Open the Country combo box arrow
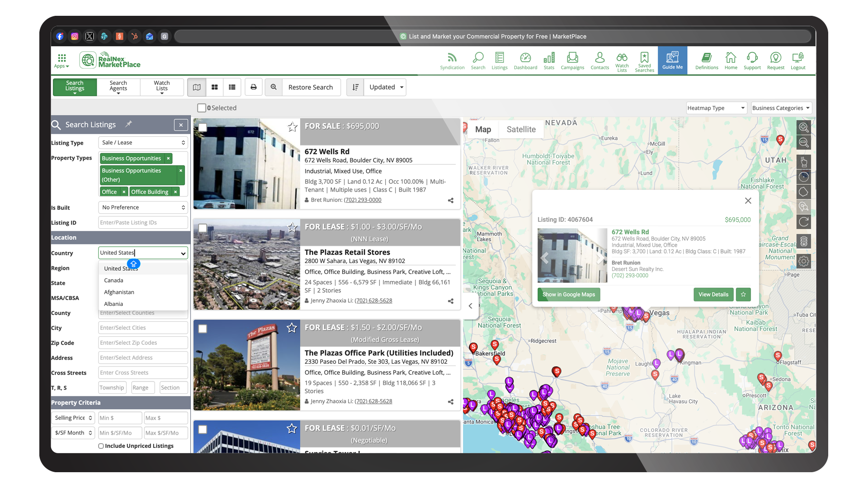The height and width of the screenshot is (488, 868). click(183, 253)
